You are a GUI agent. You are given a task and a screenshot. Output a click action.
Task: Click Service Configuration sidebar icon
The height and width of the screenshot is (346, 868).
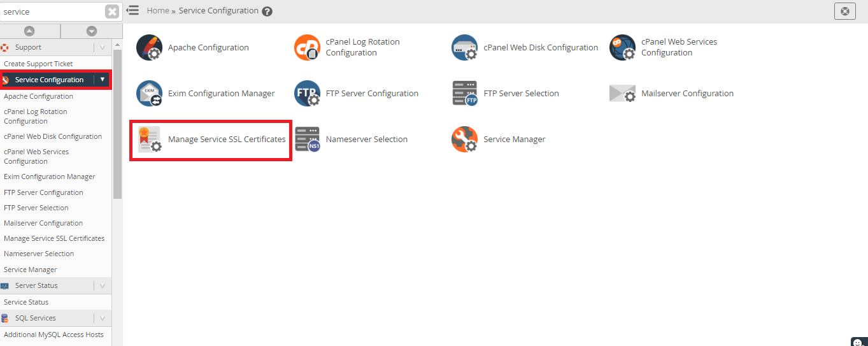[5, 80]
